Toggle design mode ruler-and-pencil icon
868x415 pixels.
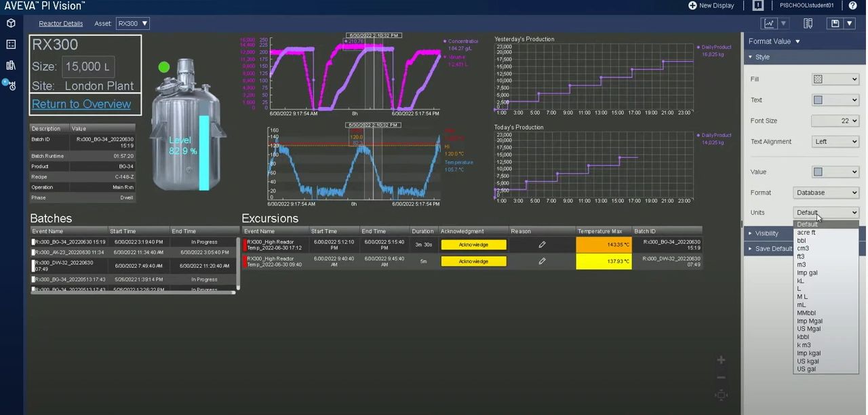coord(808,23)
